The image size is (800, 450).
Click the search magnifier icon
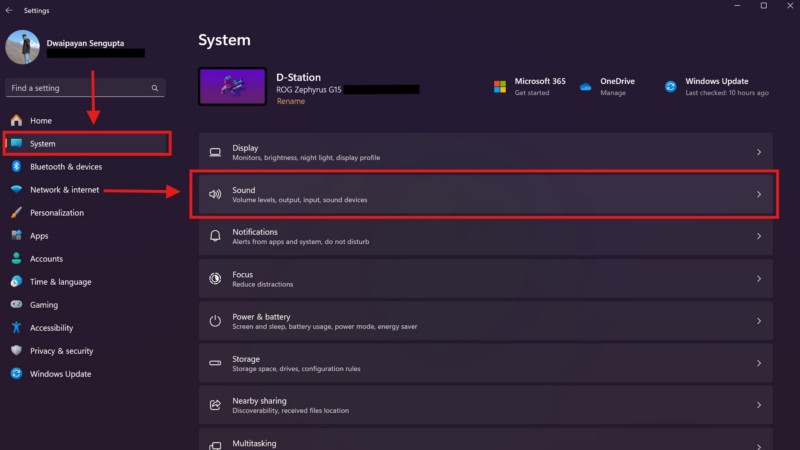tap(155, 88)
